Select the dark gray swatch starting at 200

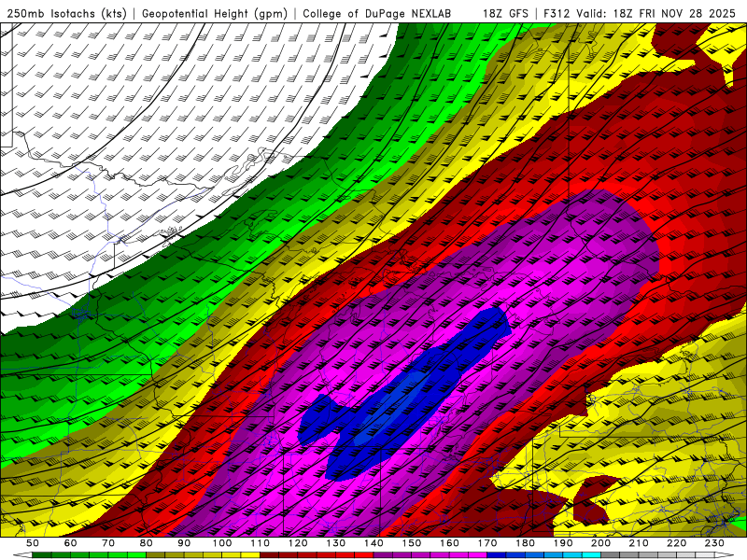click(x=611, y=555)
